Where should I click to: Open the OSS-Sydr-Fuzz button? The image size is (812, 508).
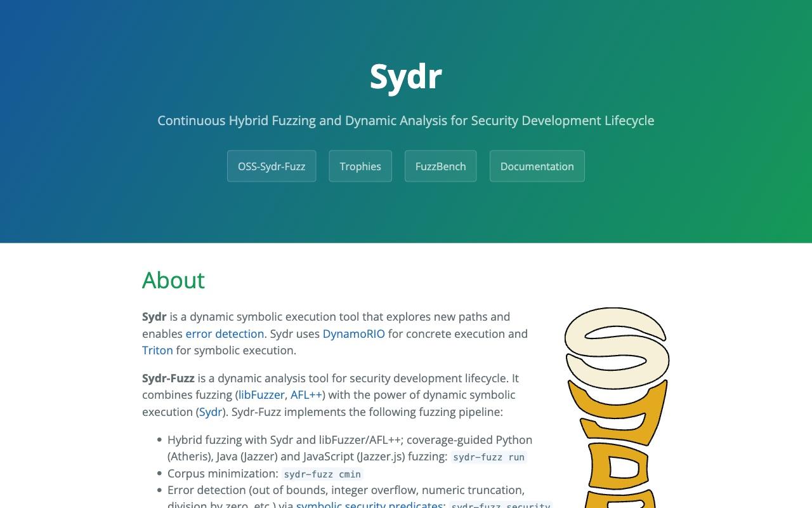pyautogui.click(x=272, y=166)
